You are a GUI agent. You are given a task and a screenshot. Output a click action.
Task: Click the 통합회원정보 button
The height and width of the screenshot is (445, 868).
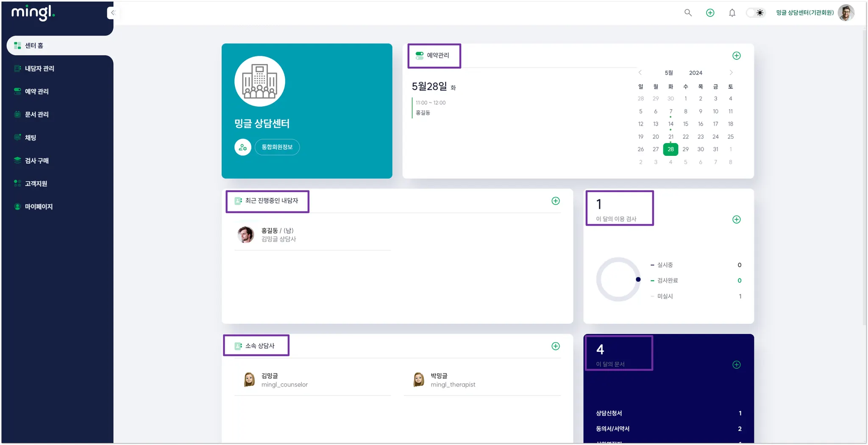(277, 147)
